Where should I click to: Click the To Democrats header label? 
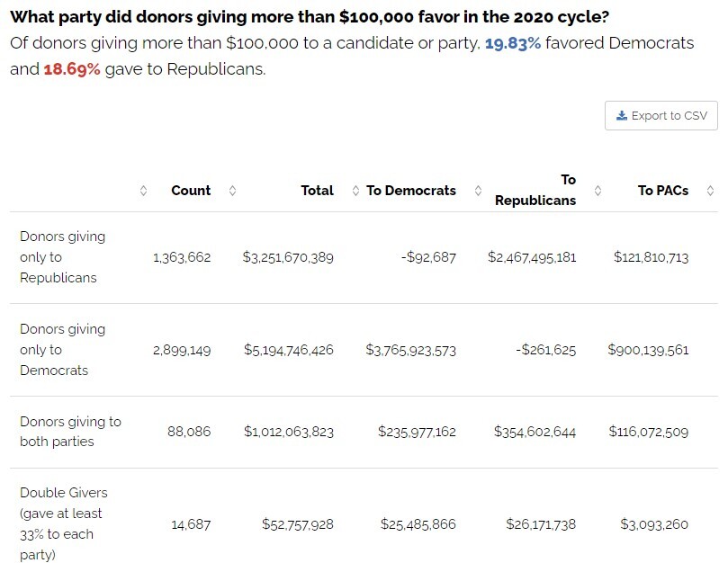click(x=411, y=191)
